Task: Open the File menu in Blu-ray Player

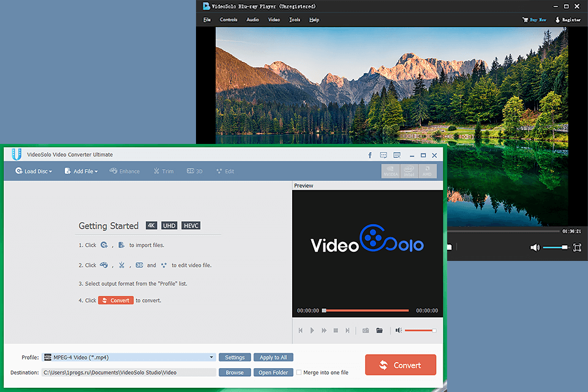Action: click(207, 20)
